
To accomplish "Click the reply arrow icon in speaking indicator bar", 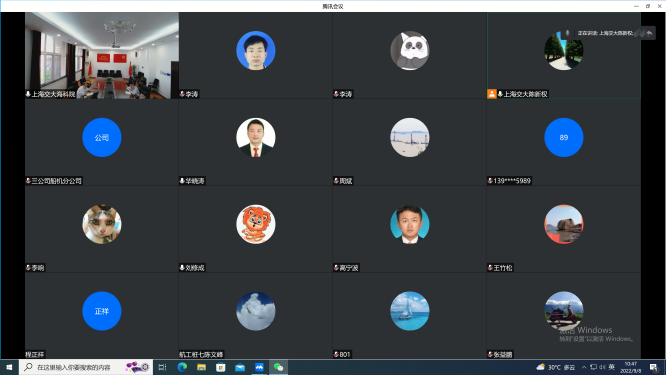I will pos(649,33).
